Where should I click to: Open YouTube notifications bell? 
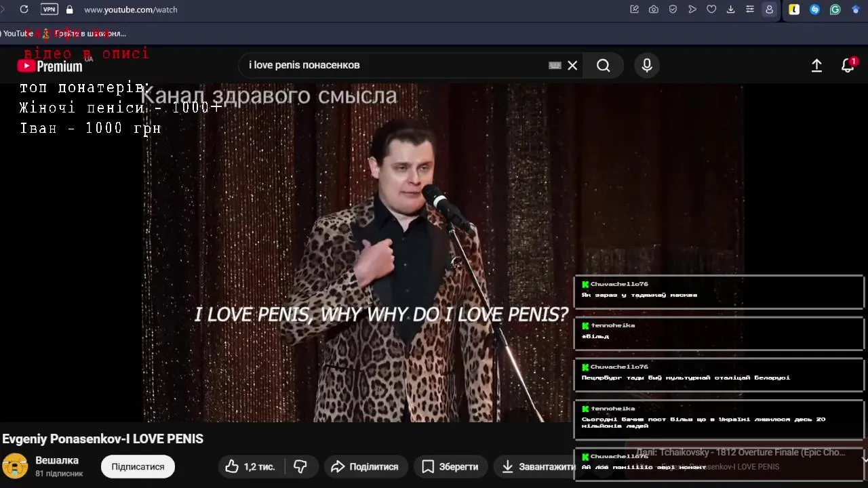(x=848, y=65)
